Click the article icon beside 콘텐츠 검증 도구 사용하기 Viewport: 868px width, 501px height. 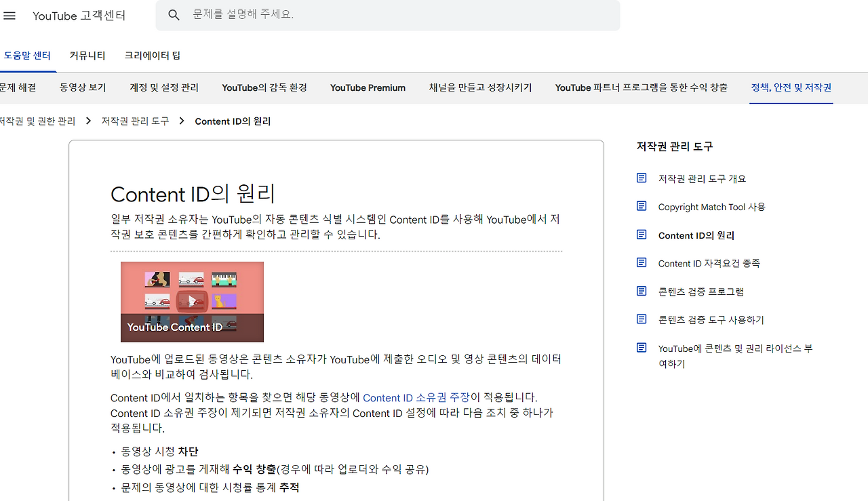(x=642, y=319)
